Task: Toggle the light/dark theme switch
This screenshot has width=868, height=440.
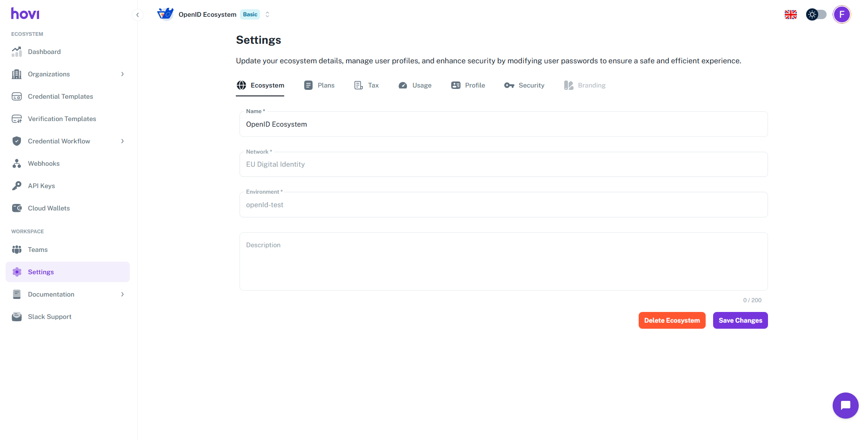Action: click(816, 14)
